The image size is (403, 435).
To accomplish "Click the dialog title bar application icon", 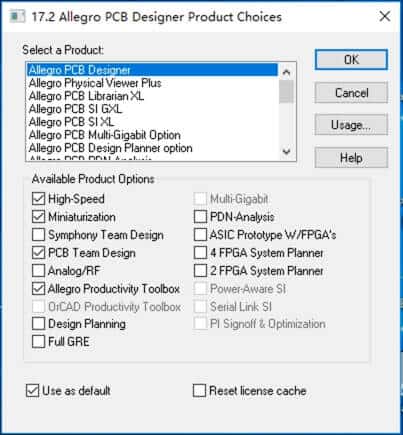I will click(x=17, y=16).
